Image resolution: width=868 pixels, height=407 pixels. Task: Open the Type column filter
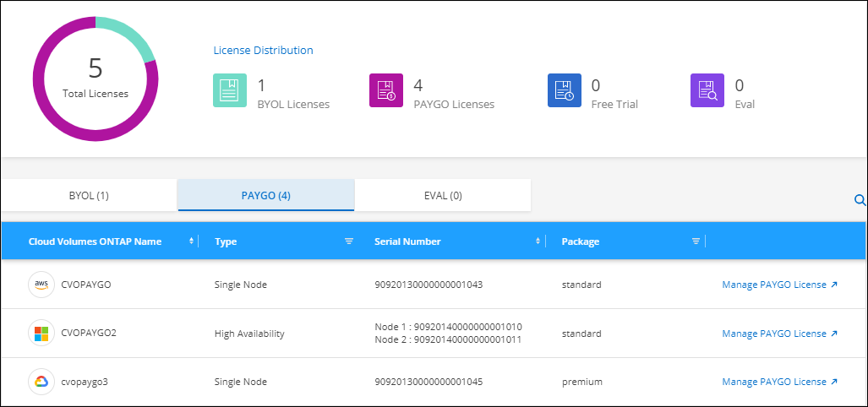(348, 241)
